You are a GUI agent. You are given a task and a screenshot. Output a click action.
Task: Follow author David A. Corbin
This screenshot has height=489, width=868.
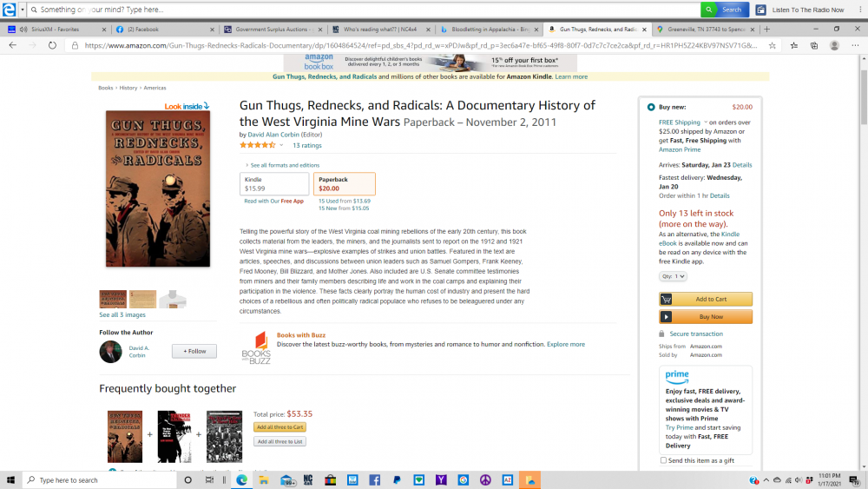(194, 351)
